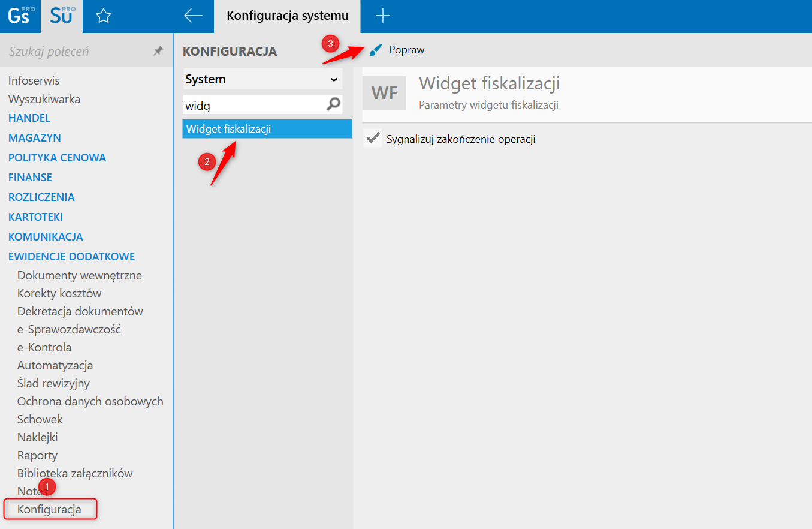Open Automatyzacja in sidebar
812x529 pixels.
(55, 366)
